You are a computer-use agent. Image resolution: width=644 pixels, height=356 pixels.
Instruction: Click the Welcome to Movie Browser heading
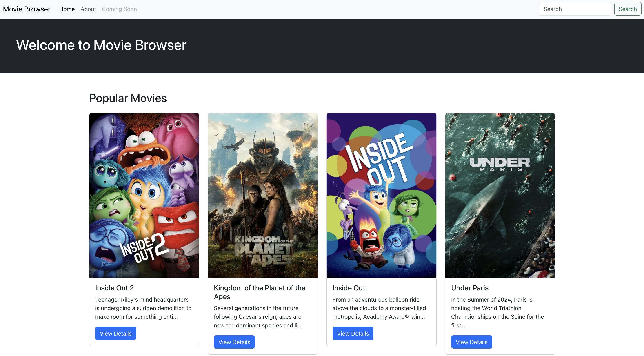click(x=101, y=45)
